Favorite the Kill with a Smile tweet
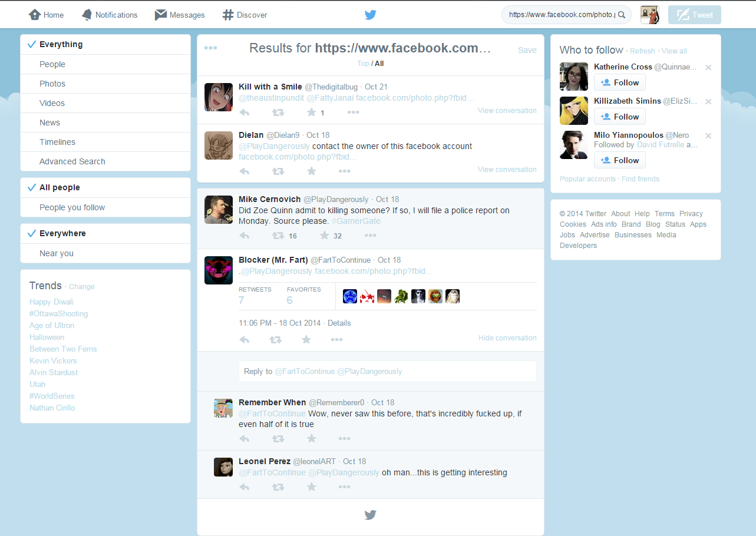 pos(312,113)
